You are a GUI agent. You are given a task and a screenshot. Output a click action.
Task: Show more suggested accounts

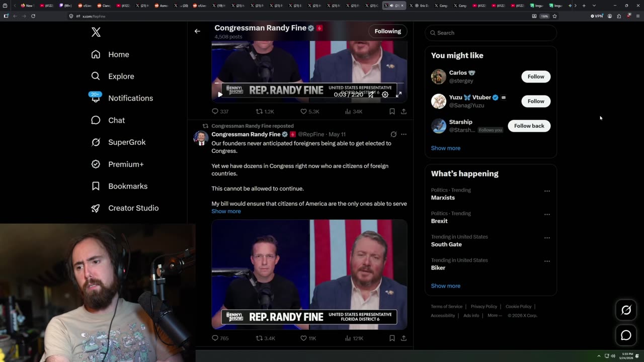pos(445,148)
